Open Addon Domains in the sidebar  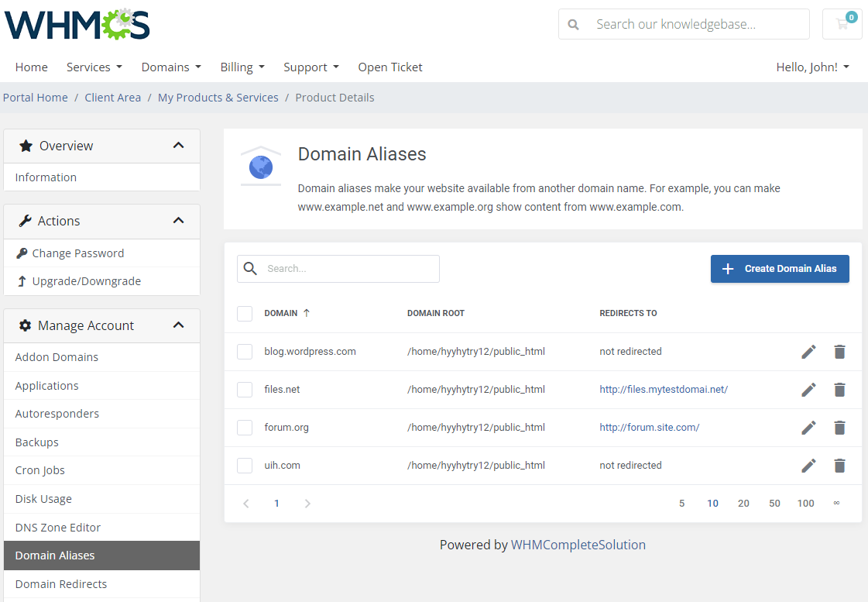pos(102,357)
